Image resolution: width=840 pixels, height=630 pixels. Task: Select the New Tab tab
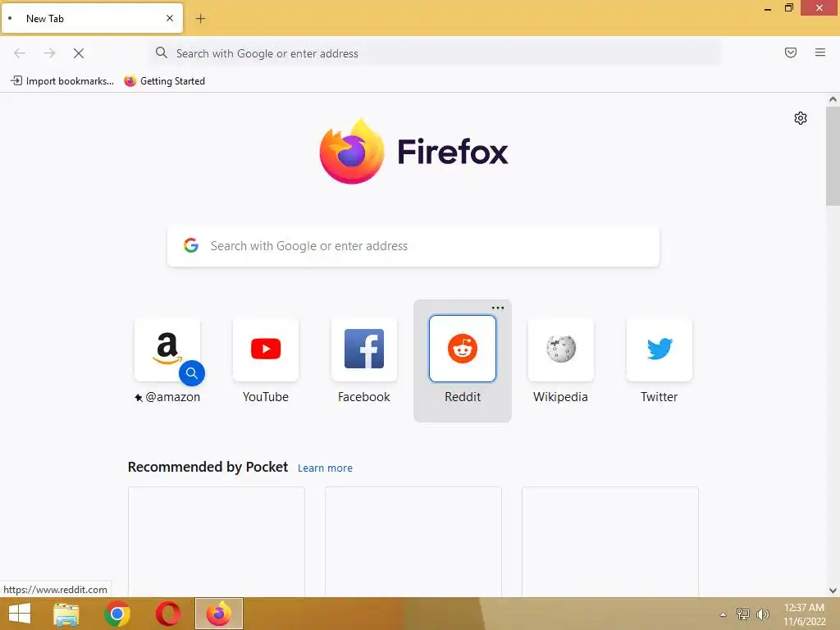click(92, 18)
